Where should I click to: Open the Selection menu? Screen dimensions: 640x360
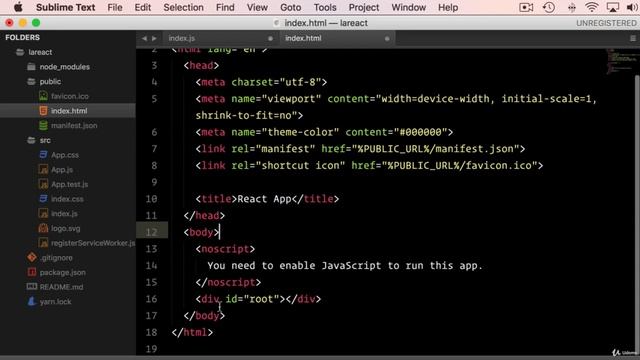point(183,7)
